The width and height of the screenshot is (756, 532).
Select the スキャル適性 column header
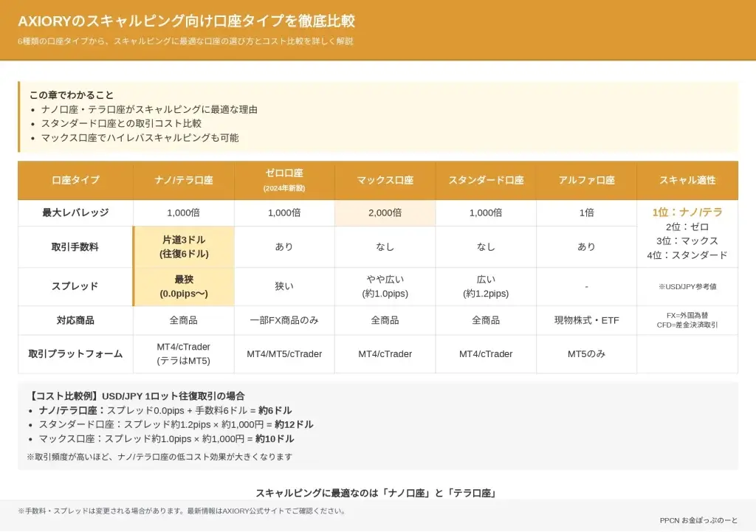point(687,180)
